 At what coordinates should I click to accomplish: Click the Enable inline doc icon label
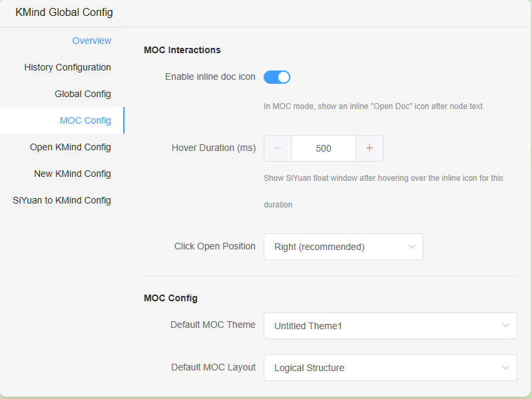pos(210,76)
